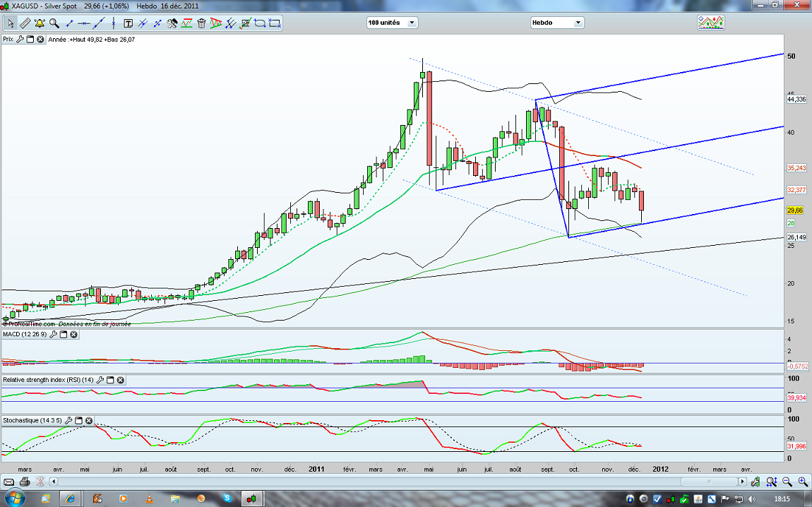Detach the RSI panel window icon

pyautogui.click(x=110, y=380)
